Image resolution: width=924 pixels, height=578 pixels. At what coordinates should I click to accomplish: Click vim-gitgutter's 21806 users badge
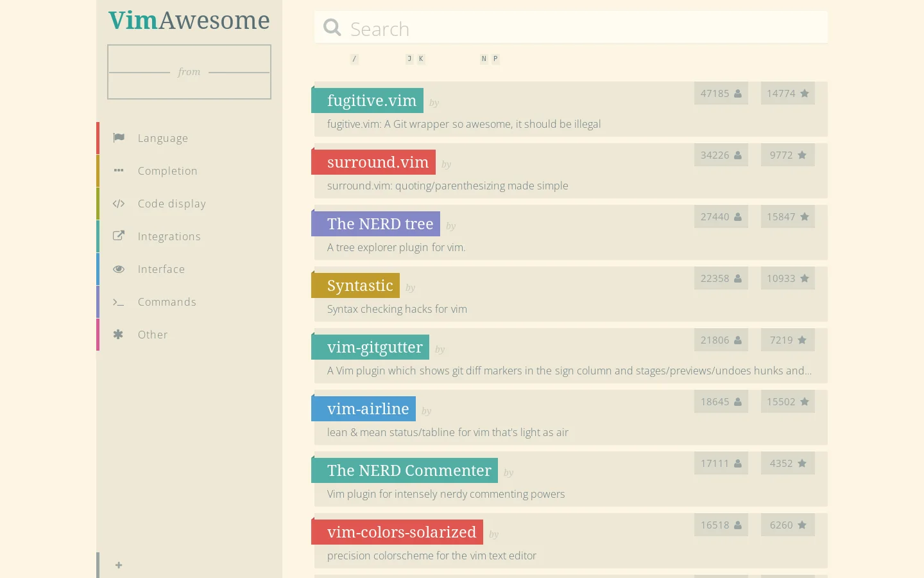coord(721,340)
